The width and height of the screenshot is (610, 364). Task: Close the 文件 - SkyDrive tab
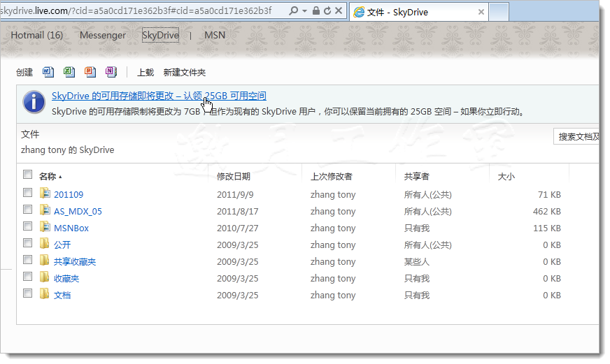coord(481,12)
